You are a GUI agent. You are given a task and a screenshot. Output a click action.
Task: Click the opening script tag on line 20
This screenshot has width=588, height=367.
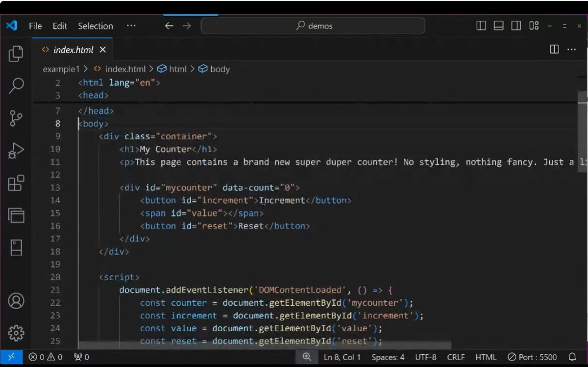pyautogui.click(x=119, y=277)
